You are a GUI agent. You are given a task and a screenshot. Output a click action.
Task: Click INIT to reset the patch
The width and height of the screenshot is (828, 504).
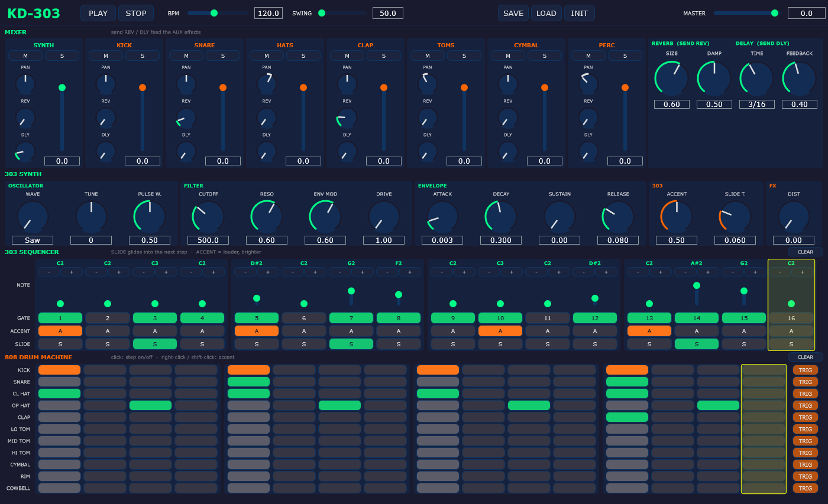pos(580,13)
